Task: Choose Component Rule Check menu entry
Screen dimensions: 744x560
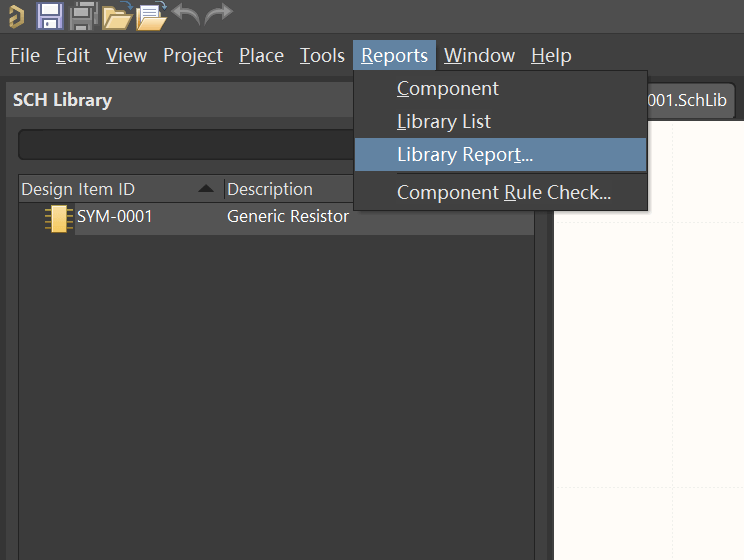Action: click(504, 193)
